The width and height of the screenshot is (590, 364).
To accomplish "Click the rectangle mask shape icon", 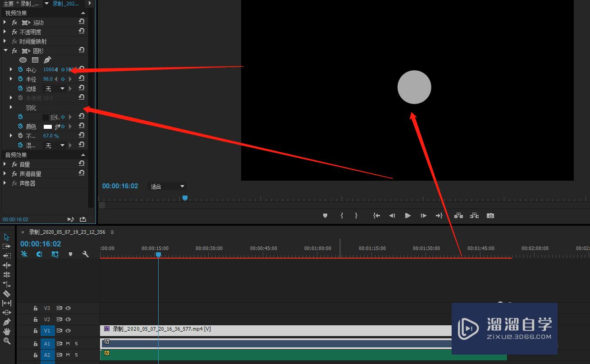I will (35, 60).
